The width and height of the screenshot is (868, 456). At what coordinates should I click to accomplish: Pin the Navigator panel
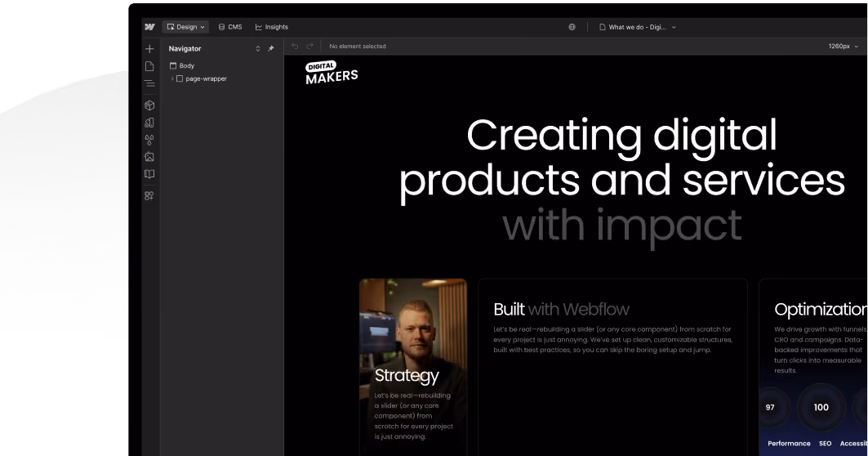[271, 49]
